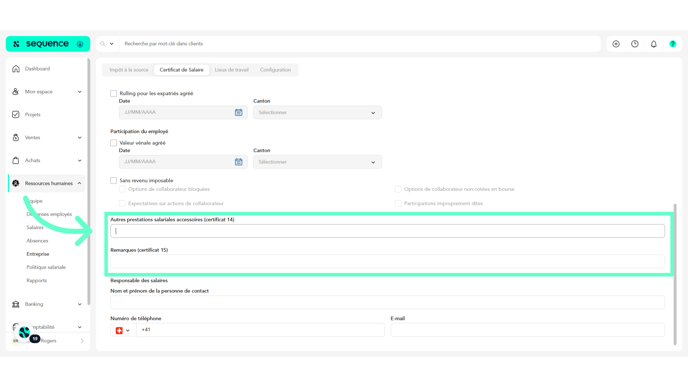Check Rulling pour les expatriés agréé
This screenshot has height=387, width=688.
[x=114, y=93]
